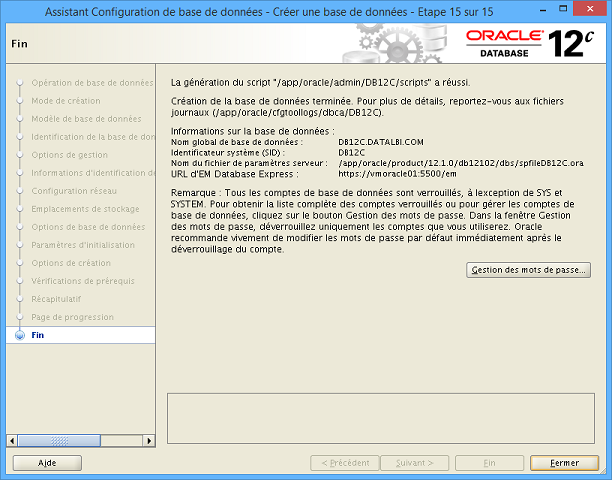The height and width of the screenshot is (480, 612).
Task: Select Opération de base de données step
Action: [x=93, y=83]
